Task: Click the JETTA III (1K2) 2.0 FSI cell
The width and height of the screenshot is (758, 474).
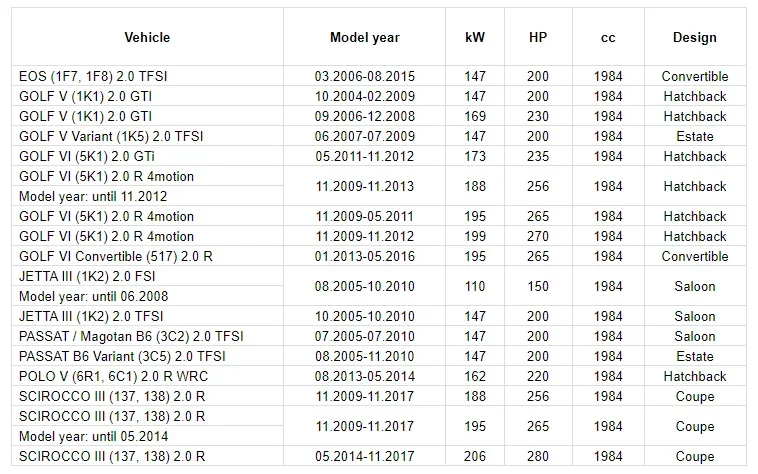Action: tap(147, 276)
